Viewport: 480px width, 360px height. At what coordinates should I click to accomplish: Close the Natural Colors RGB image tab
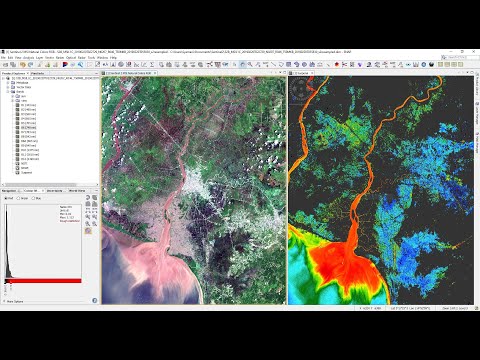[x=155, y=73]
